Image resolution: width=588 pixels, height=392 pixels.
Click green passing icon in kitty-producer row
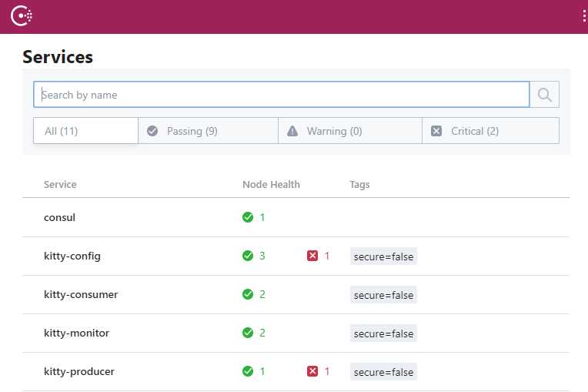tap(248, 371)
